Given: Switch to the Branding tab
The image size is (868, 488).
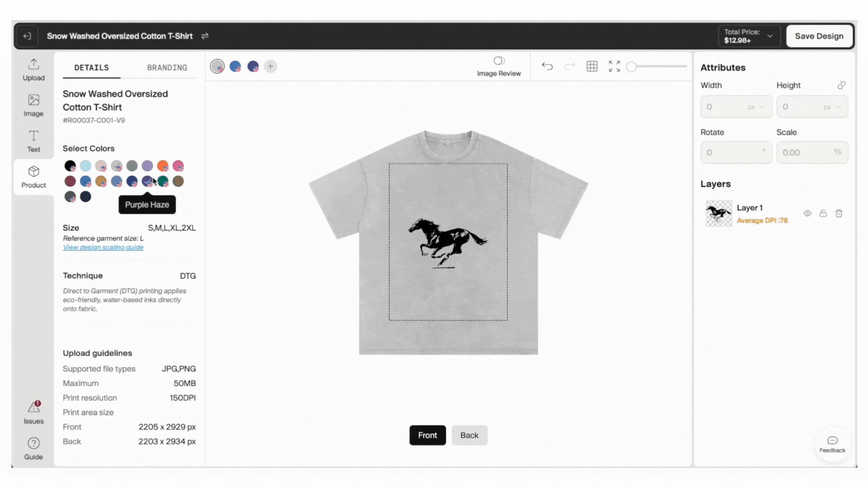Looking at the screenshot, I should click(167, 68).
